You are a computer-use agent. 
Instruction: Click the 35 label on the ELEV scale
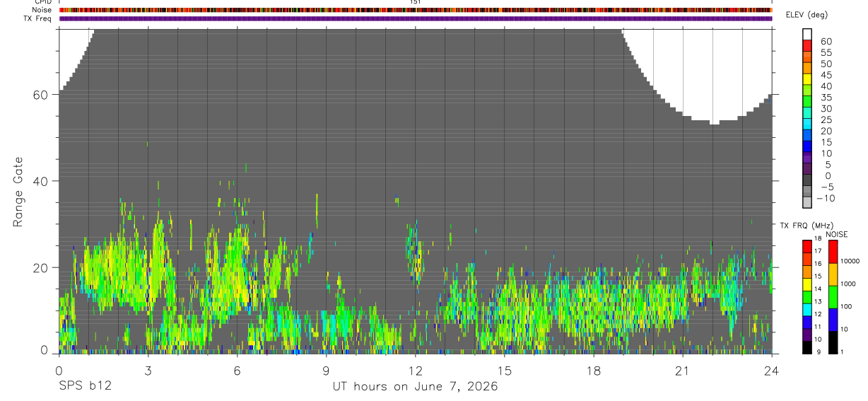826,97
